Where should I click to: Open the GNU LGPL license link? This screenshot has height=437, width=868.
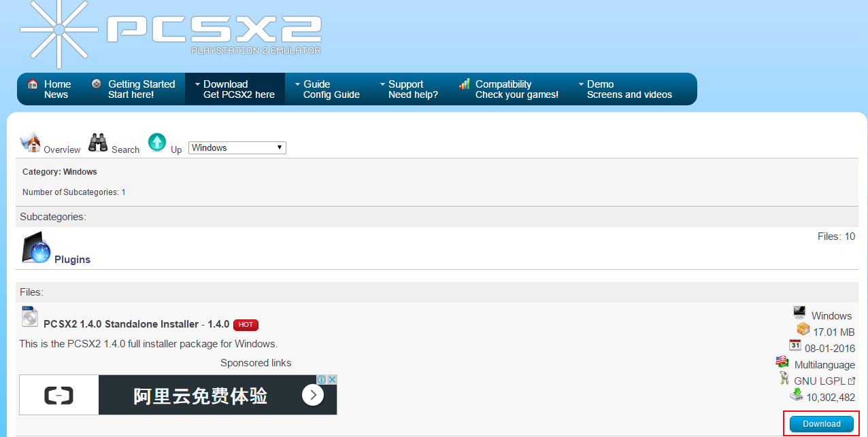tap(824, 381)
